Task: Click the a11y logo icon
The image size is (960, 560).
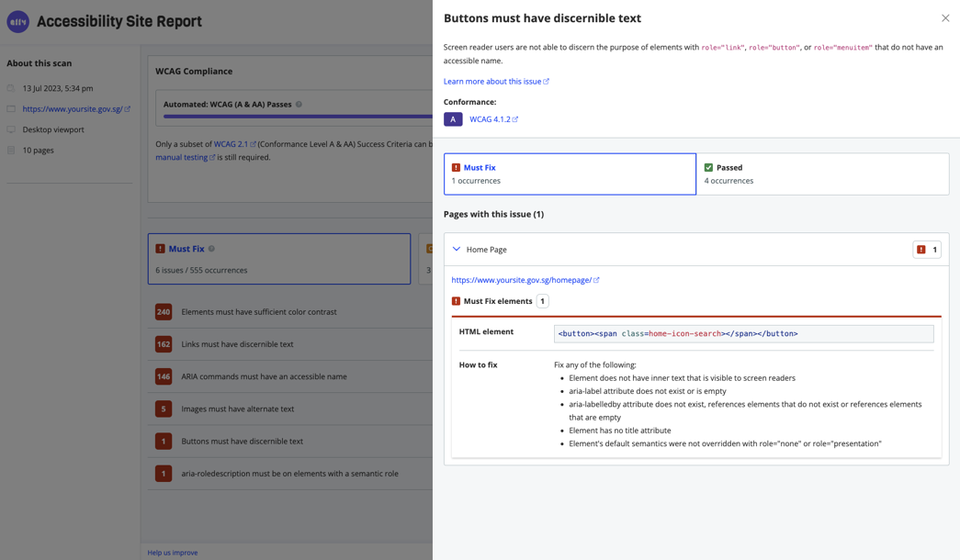Action: [x=17, y=22]
